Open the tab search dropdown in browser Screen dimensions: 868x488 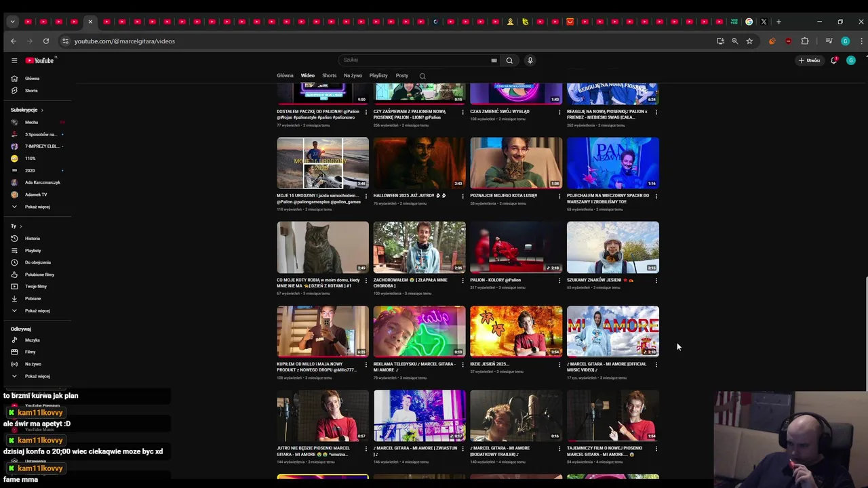click(12, 22)
